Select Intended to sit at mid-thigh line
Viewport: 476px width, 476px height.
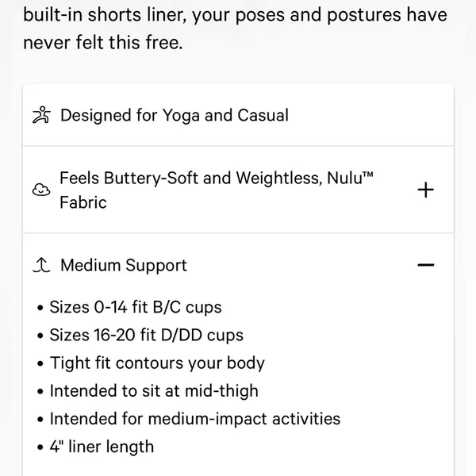[x=154, y=390]
